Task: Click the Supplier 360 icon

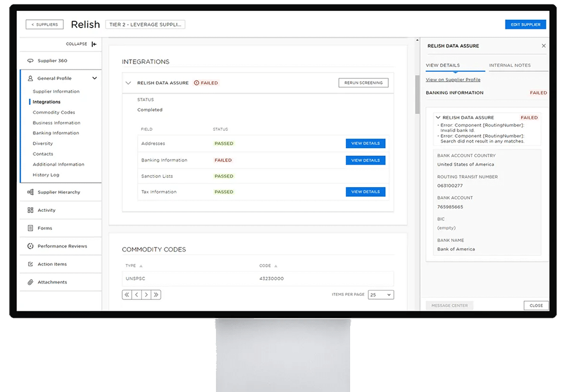Action: pyautogui.click(x=31, y=60)
